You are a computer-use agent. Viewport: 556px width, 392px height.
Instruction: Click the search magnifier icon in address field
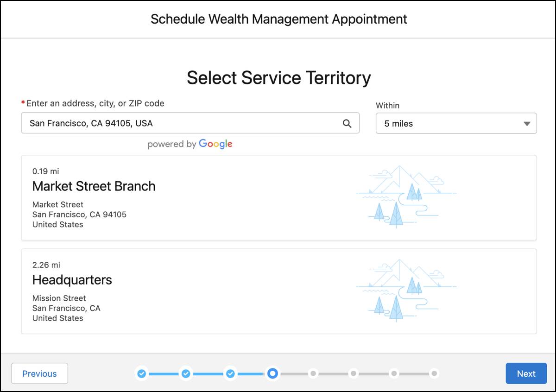(x=347, y=123)
